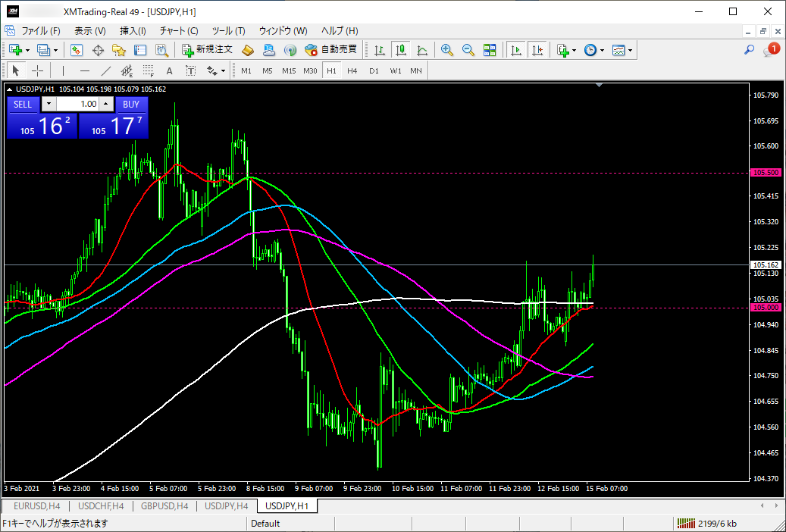786x532 pixels.
Task: Switch chart to candlestick display
Action: 400,50
